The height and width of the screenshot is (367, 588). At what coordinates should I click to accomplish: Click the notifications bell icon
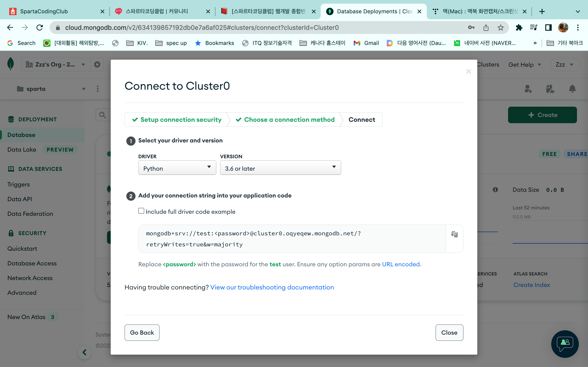(572, 89)
